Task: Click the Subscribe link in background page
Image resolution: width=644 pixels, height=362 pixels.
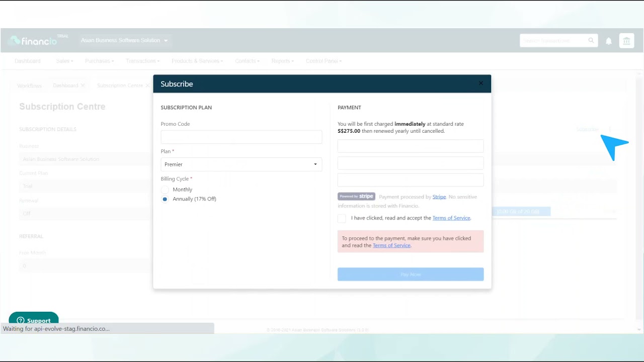Action: (587, 130)
